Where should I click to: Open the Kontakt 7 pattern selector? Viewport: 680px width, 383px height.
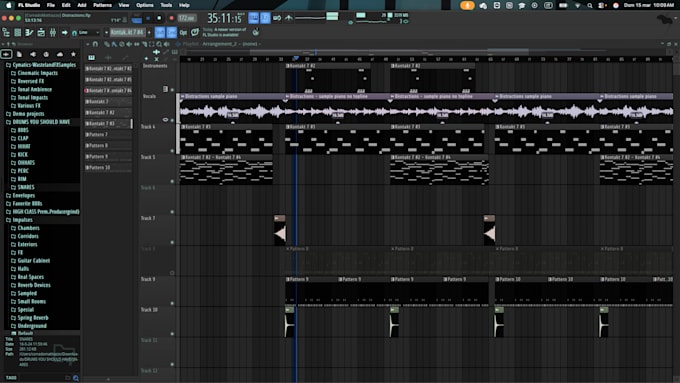coord(127,33)
